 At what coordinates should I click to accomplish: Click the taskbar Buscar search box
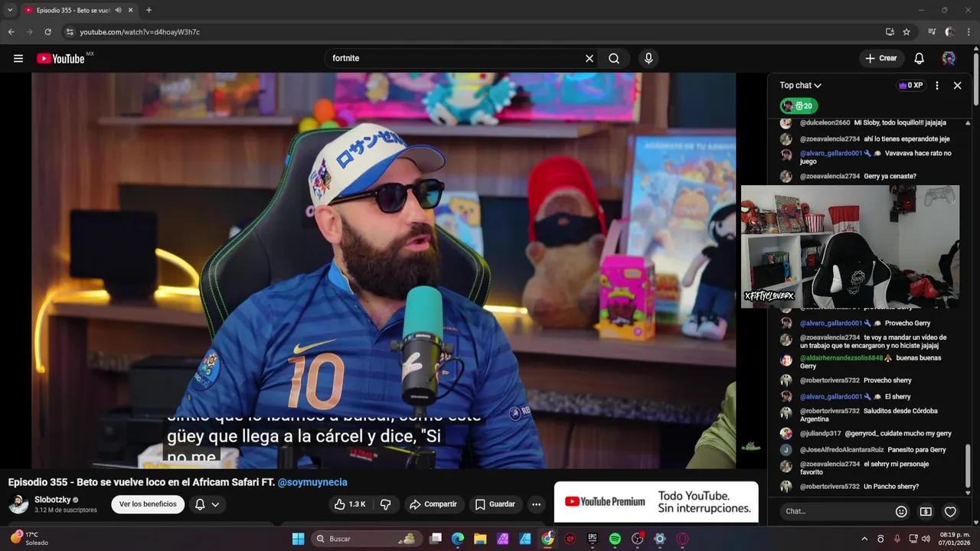tap(366, 539)
